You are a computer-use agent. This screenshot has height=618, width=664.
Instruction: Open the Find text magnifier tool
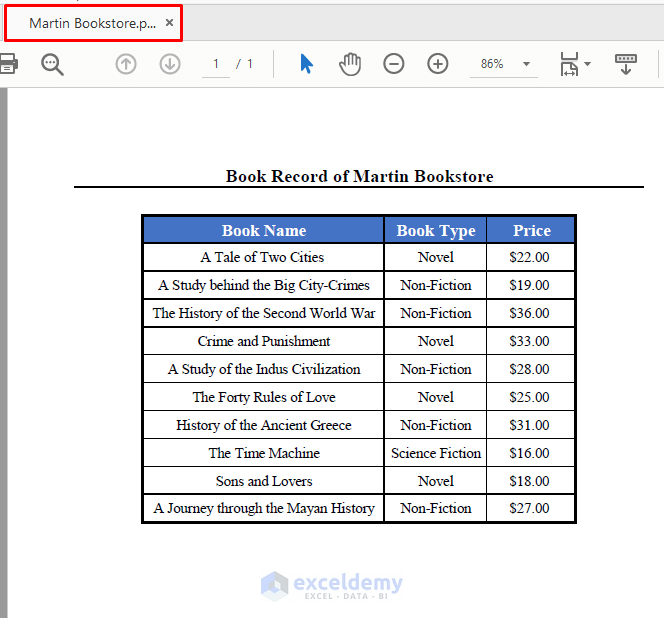tap(52, 64)
